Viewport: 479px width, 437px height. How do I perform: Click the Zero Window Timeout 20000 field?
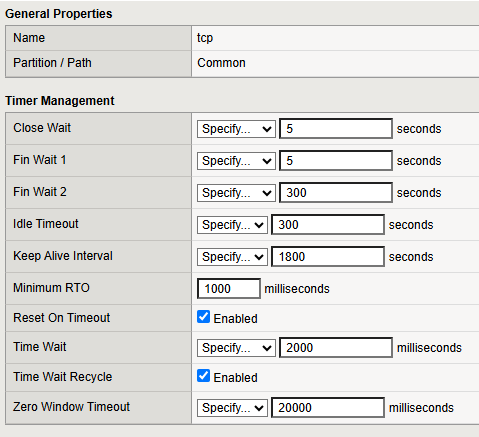(328, 408)
